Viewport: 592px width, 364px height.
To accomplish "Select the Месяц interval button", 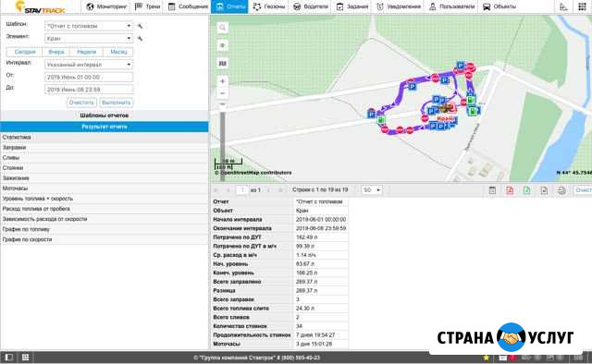I will click(118, 52).
